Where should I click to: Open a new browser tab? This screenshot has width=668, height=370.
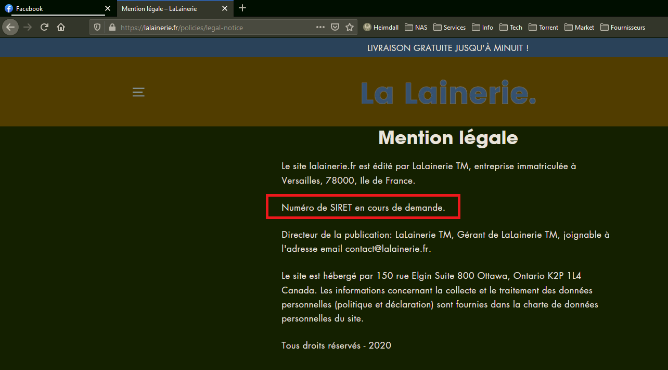click(x=242, y=8)
